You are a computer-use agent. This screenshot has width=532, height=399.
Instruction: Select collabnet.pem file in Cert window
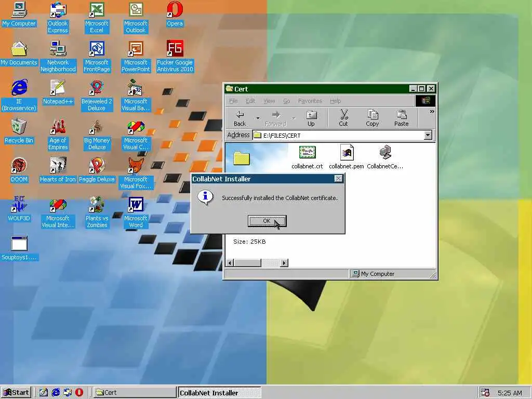click(x=346, y=157)
